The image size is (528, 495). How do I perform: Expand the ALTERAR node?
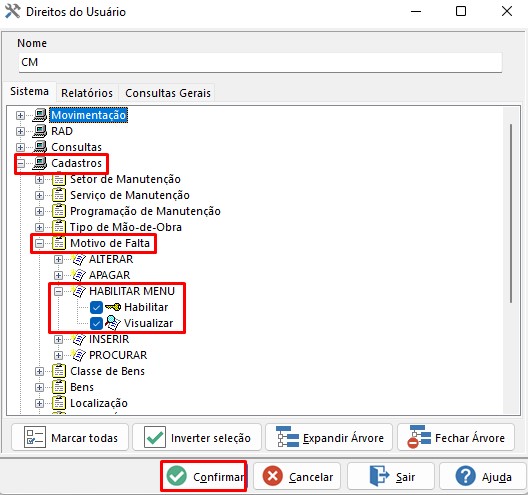[58, 259]
